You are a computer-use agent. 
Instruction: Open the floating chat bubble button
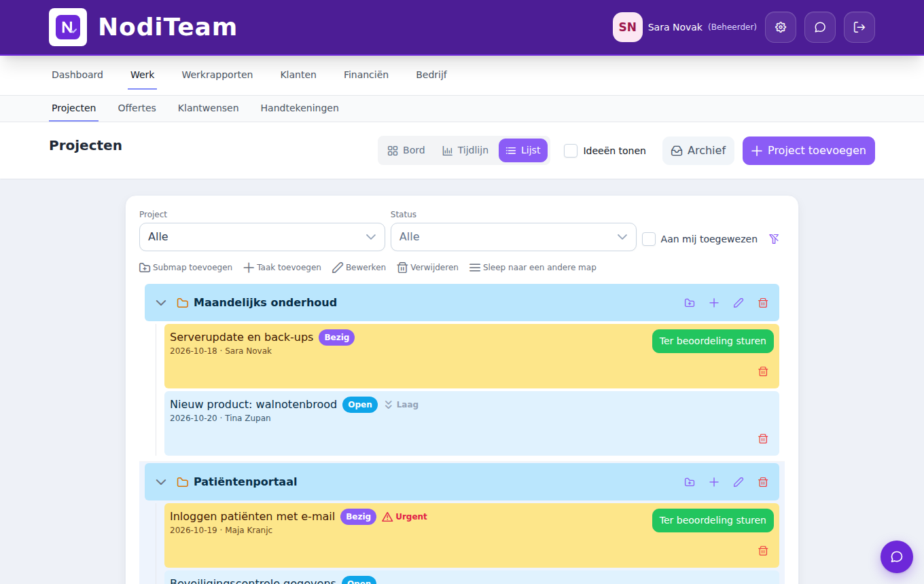pyautogui.click(x=897, y=557)
